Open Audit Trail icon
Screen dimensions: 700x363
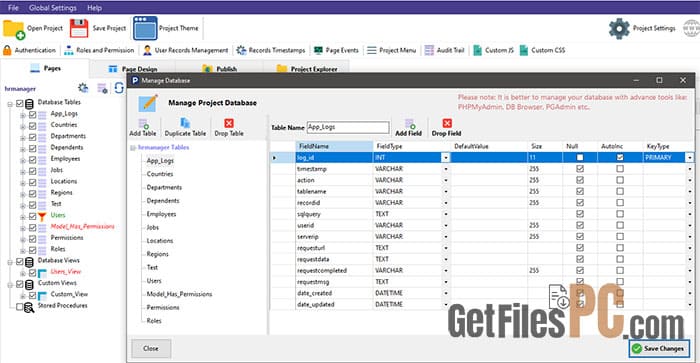[429, 50]
